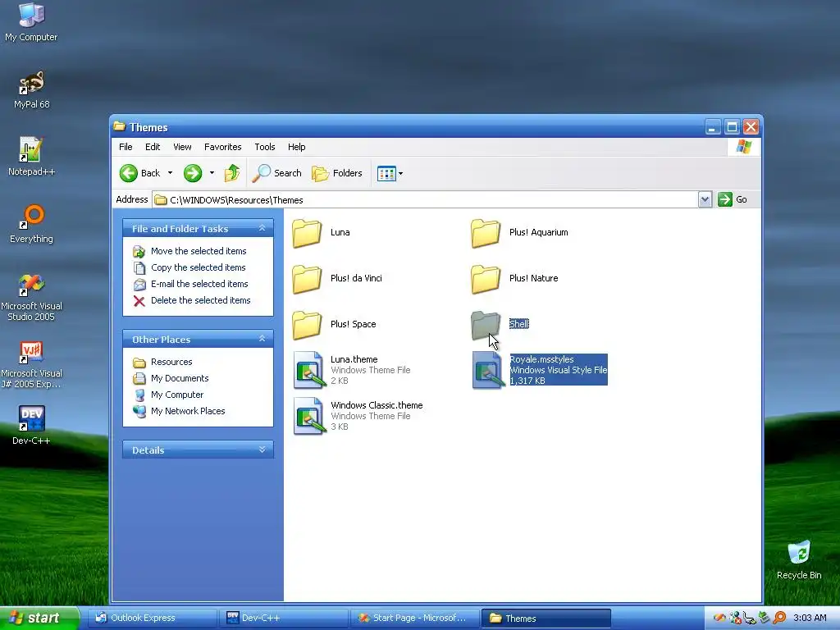The width and height of the screenshot is (840, 630).
Task: Switch to Start Page - Microsoft taskbar button
Action: pyautogui.click(x=415, y=619)
